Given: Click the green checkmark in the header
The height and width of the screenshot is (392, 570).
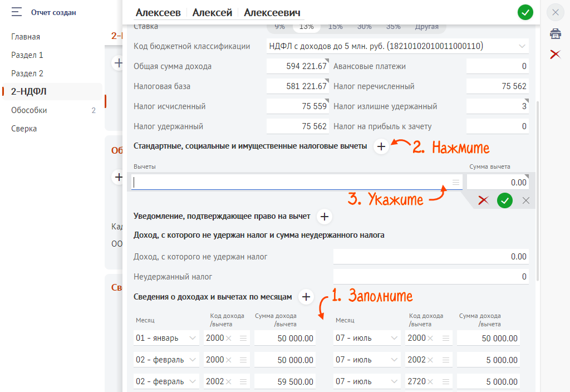Looking at the screenshot, I should click(x=525, y=12).
